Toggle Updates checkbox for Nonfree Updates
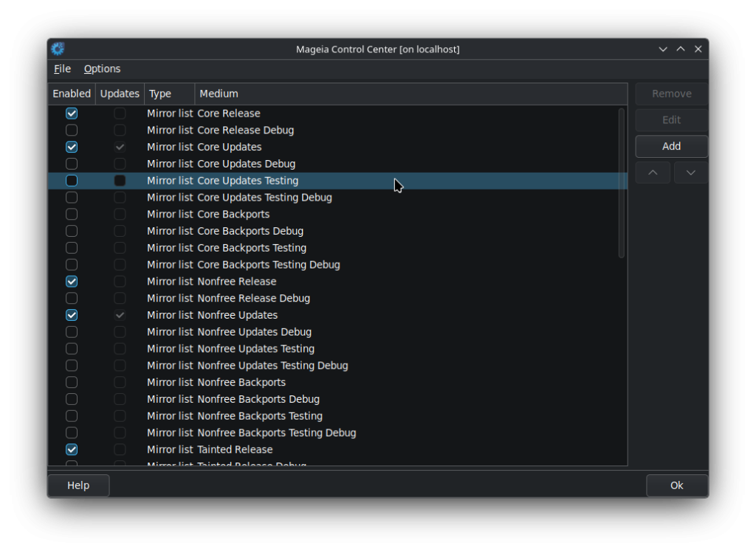This screenshot has width=756, height=554. [120, 315]
